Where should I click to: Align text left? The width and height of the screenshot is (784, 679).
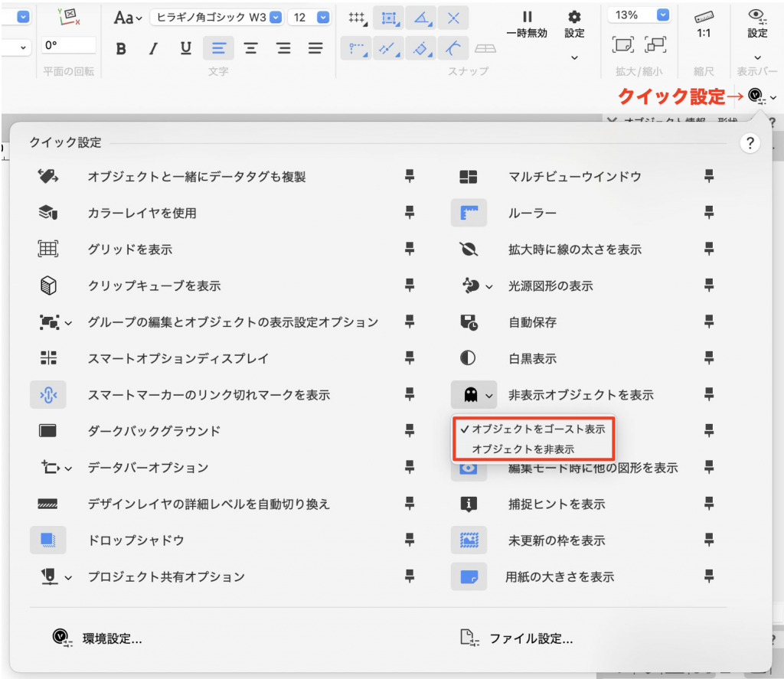[218, 48]
